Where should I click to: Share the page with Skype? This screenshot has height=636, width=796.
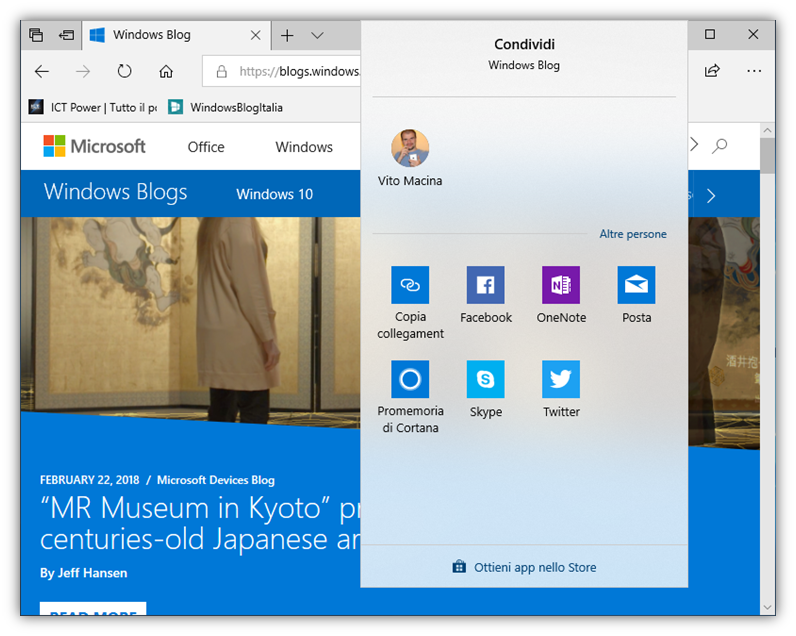point(485,379)
